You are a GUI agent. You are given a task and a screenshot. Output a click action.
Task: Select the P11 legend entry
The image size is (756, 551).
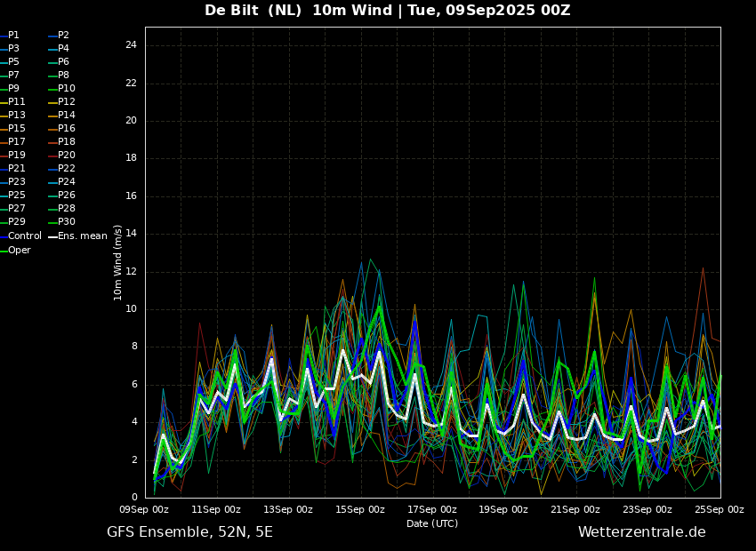pos(12,101)
